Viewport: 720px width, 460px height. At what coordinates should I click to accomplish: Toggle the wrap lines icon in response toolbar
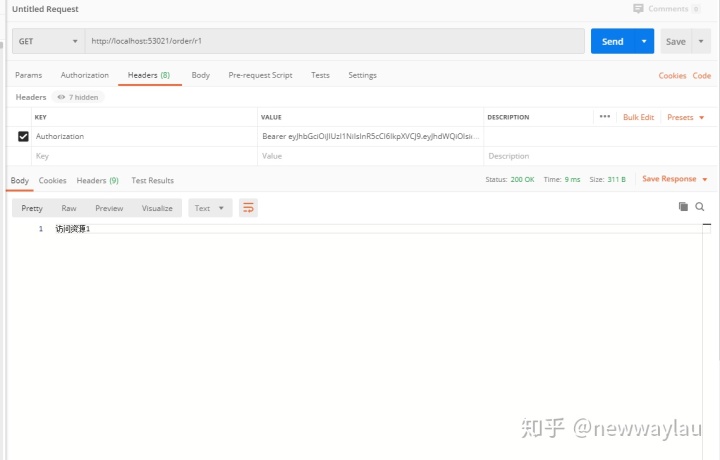coord(248,208)
